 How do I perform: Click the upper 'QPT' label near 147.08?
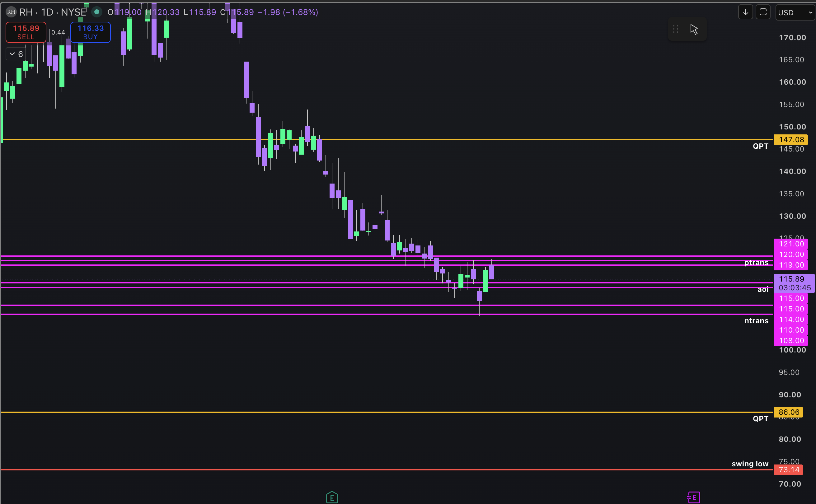click(761, 146)
